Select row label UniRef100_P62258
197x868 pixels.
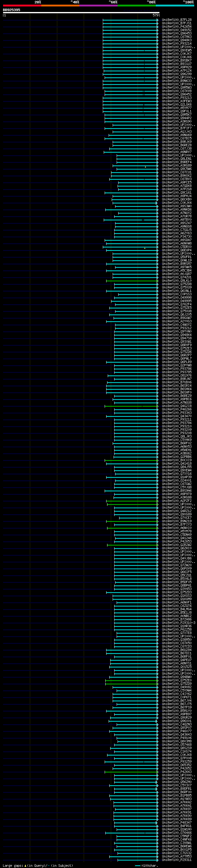[176, 629]
